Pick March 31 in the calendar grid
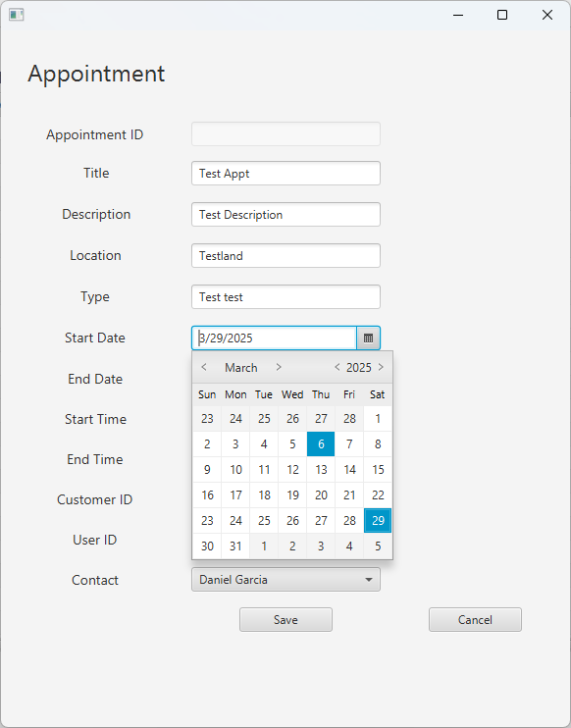Screen dimensions: 571x728 click(235, 546)
